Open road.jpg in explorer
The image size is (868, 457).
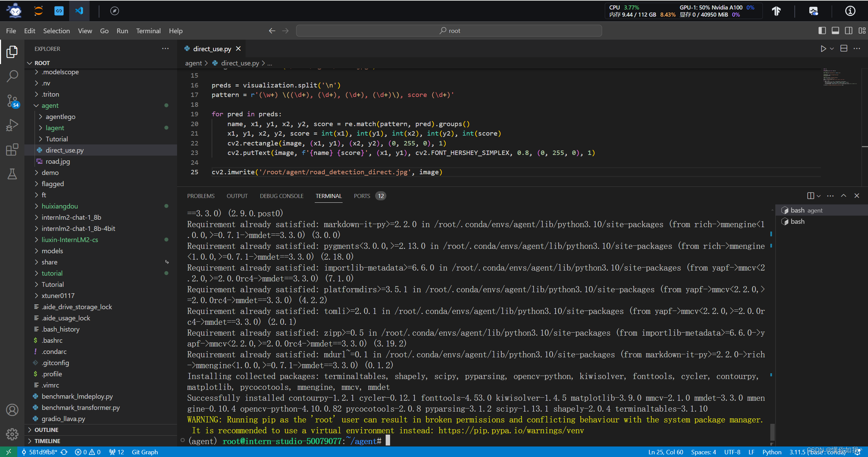(x=101, y=161)
